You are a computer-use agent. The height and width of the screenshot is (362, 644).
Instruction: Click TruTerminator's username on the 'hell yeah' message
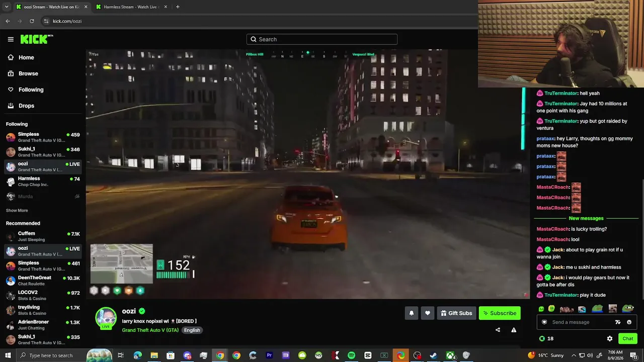pyautogui.click(x=560, y=93)
